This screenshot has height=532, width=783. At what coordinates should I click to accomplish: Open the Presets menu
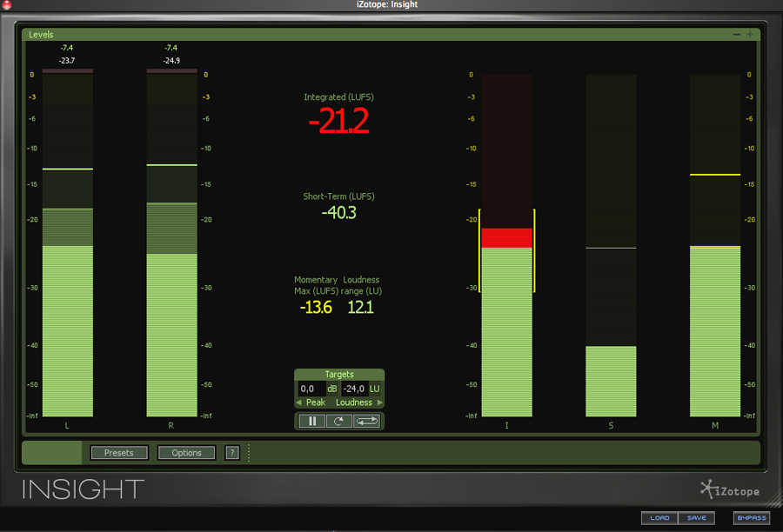[x=119, y=453]
